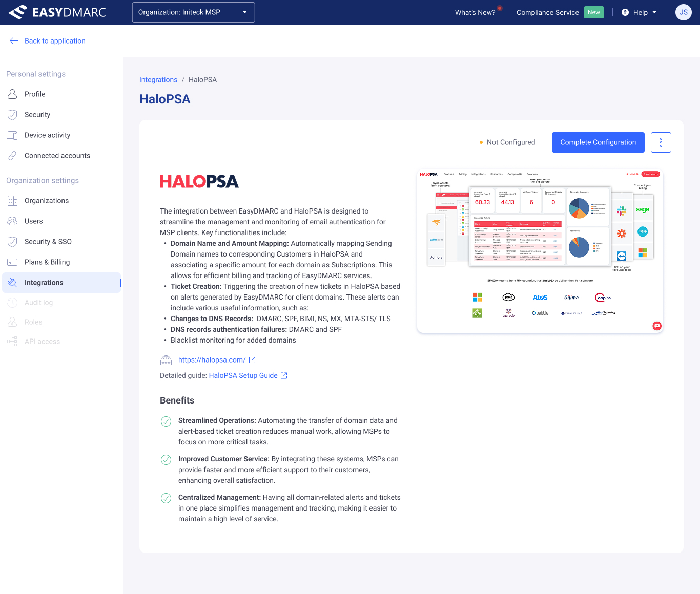The image size is (700, 594).
Task: Click the Help question mark icon
Action: coord(625,12)
